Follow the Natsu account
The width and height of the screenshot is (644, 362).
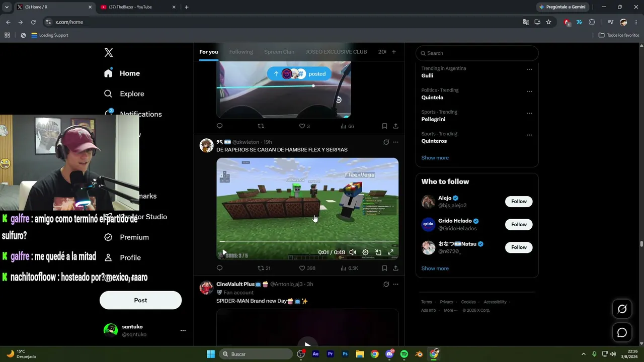pyautogui.click(x=519, y=247)
